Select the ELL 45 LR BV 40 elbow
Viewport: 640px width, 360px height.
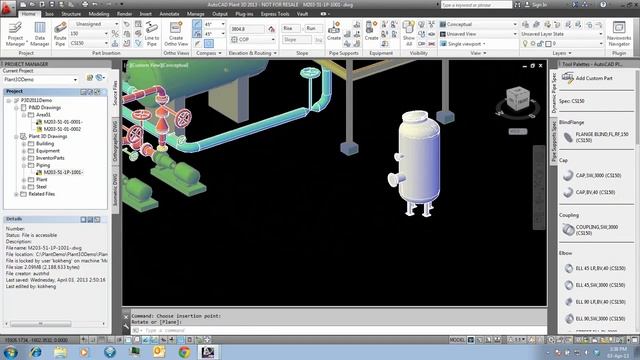[594, 268]
